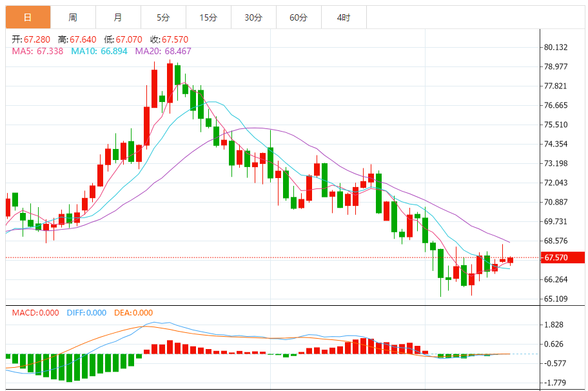The height and width of the screenshot is (391, 588).
Task: Click the 1.828 MACD axis label
Action: point(554,325)
